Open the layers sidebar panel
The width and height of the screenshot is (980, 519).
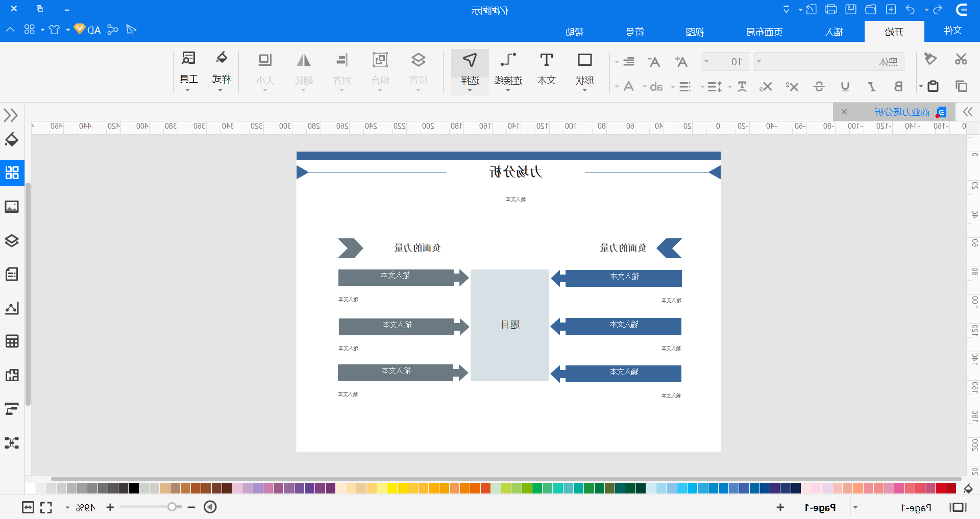point(12,240)
